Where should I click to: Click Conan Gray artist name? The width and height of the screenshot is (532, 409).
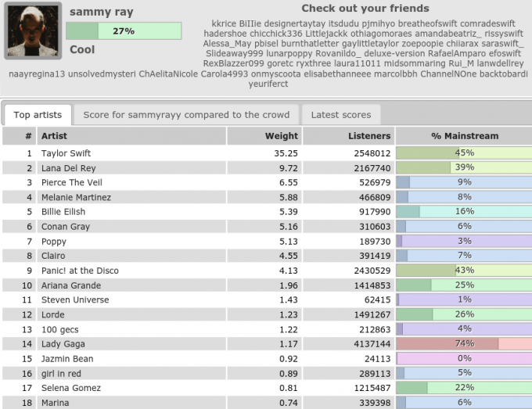tap(66, 227)
